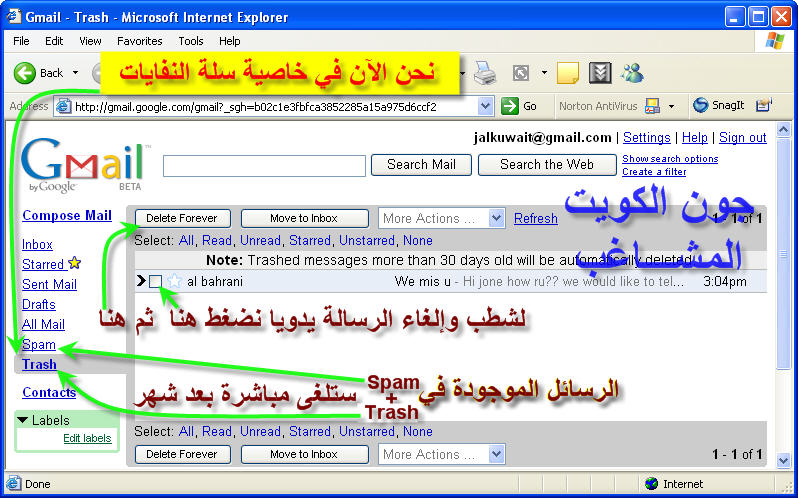
Task: Click the vertical scrollbar down arrow
Action: [x=784, y=460]
